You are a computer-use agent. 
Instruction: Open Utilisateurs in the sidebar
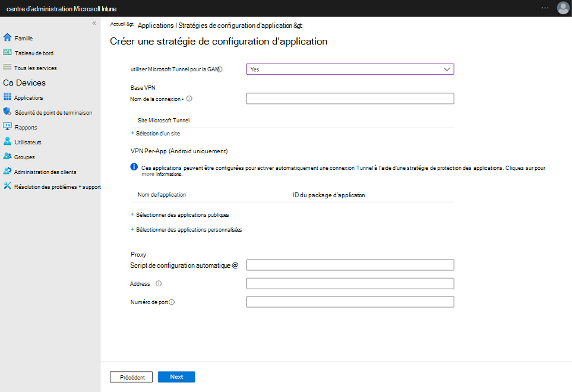28,142
